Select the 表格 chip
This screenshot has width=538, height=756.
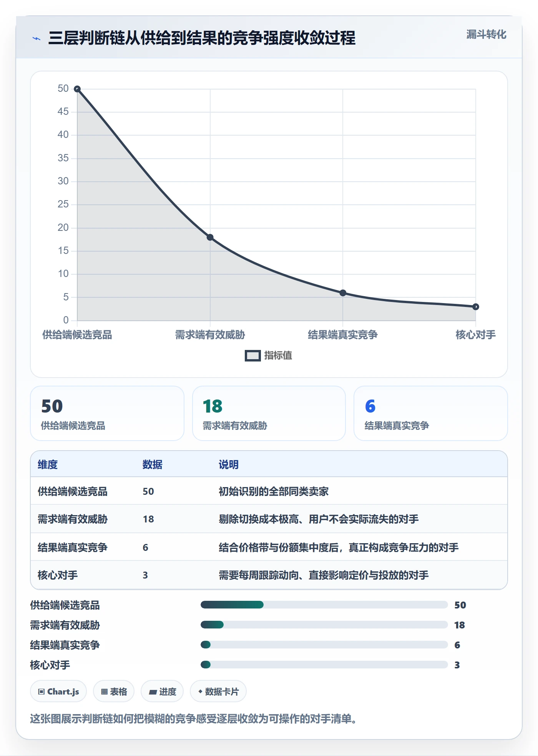(x=114, y=691)
